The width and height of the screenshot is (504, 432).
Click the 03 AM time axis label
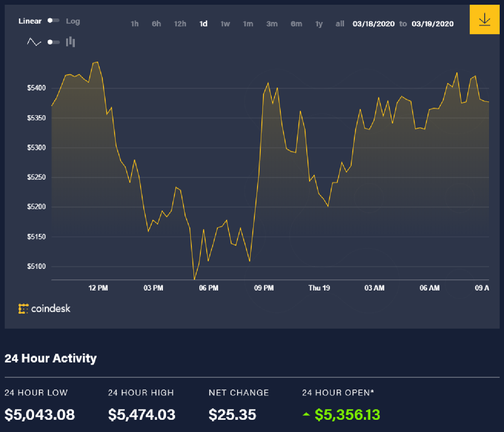point(374,288)
